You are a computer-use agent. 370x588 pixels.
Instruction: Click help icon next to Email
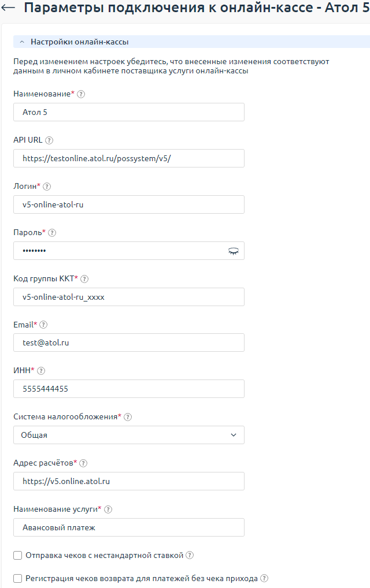tap(43, 325)
